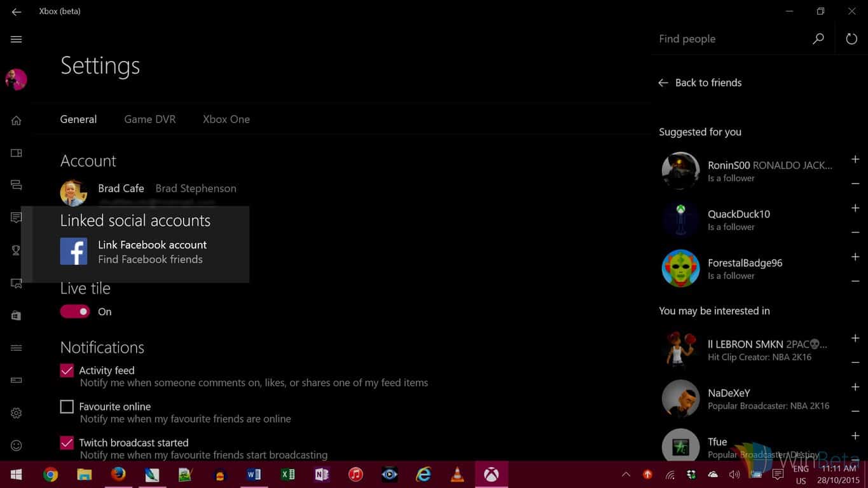Switch to the Game DVR tab
The height and width of the screenshot is (488, 868).
[x=149, y=119]
